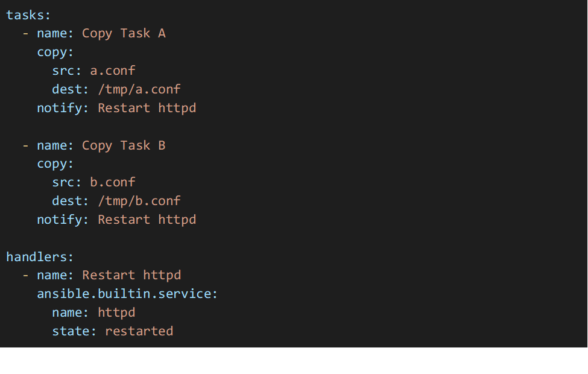Screen dimensions: 588x374
Task: Click the dash before 'name: Copy Task B'
Action: point(25,145)
